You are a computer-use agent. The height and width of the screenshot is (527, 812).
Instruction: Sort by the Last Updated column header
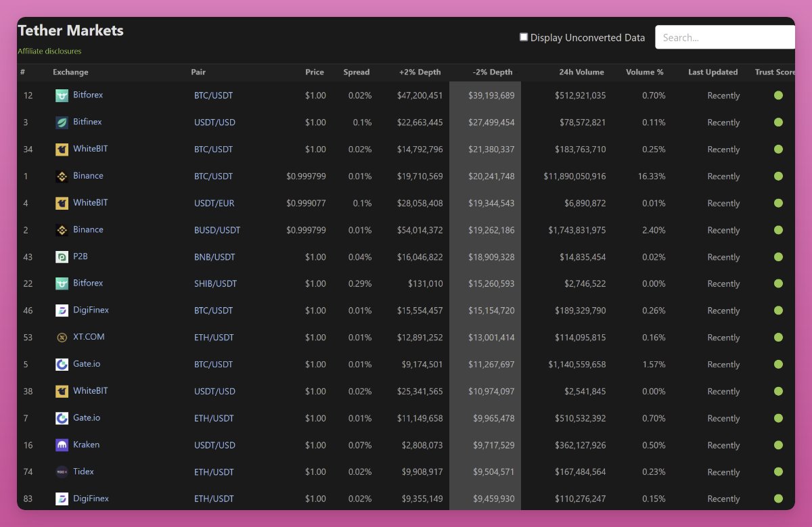pyautogui.click(x=713, y=72)
